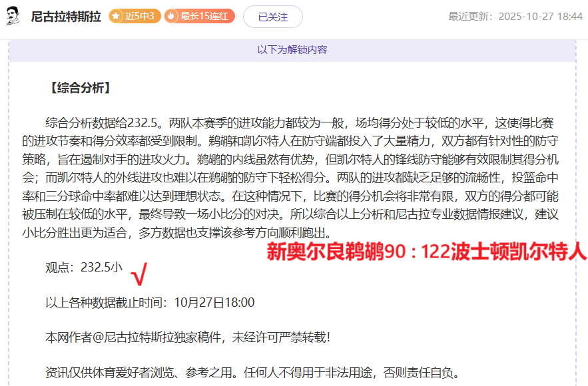Open author profile via 尼古拉特斯拉 name

coord(66,17)
